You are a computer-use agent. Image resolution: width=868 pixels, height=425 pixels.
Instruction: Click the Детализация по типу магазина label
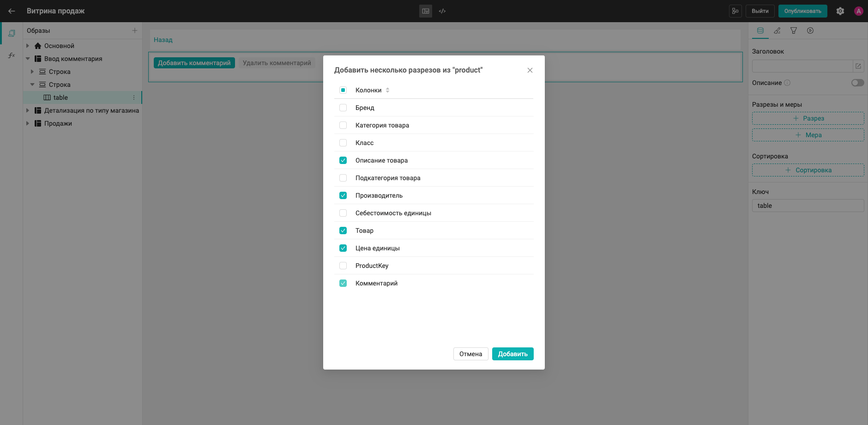tap(91, 110)
